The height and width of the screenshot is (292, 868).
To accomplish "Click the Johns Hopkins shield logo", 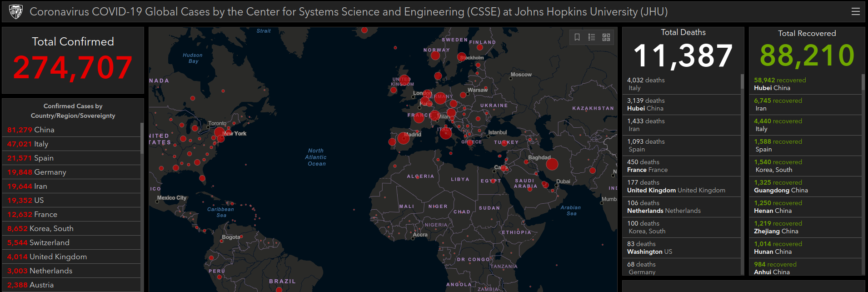I will coord(16,11).
